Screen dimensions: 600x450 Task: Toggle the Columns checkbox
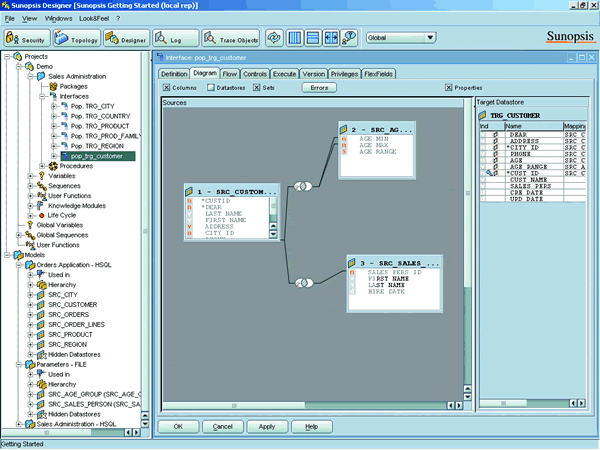click(x=166, y=88)
